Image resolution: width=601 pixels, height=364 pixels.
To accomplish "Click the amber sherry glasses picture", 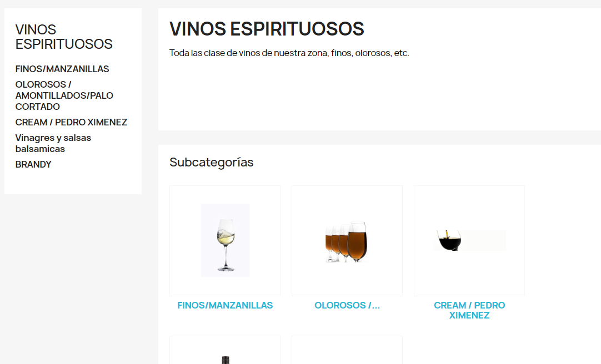I will click(x=347, y=241).
